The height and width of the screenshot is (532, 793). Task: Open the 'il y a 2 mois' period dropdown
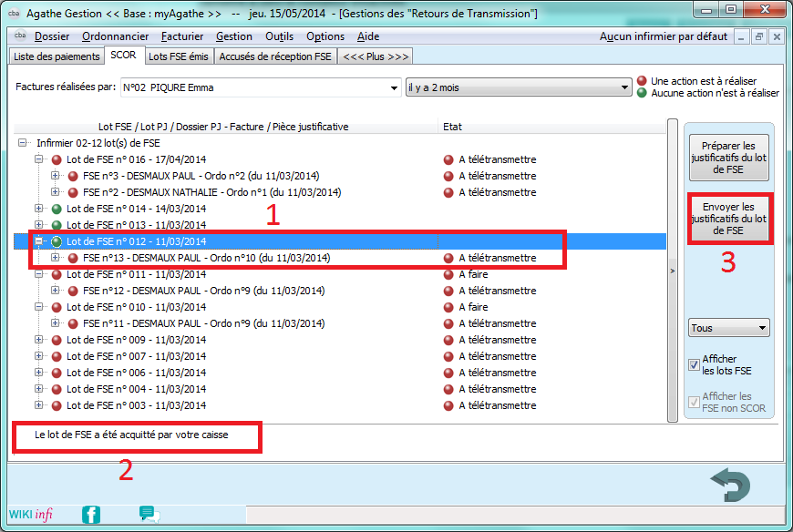tap(519, 87)
